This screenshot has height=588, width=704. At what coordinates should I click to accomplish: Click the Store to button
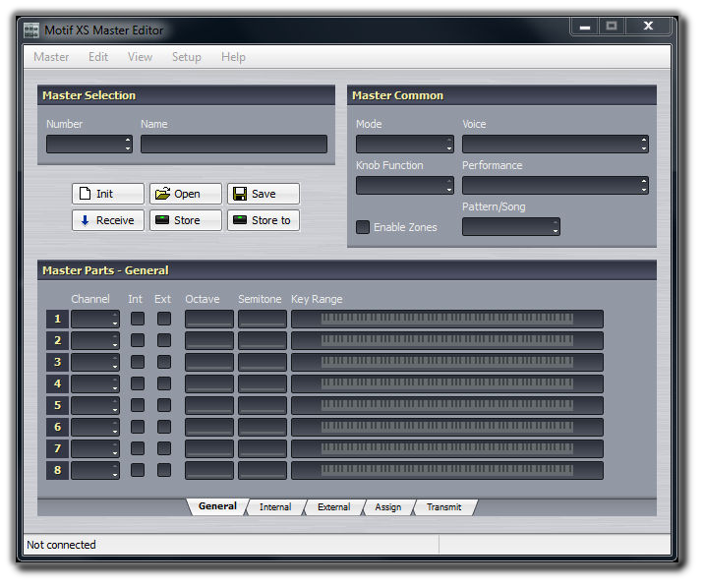264,220
